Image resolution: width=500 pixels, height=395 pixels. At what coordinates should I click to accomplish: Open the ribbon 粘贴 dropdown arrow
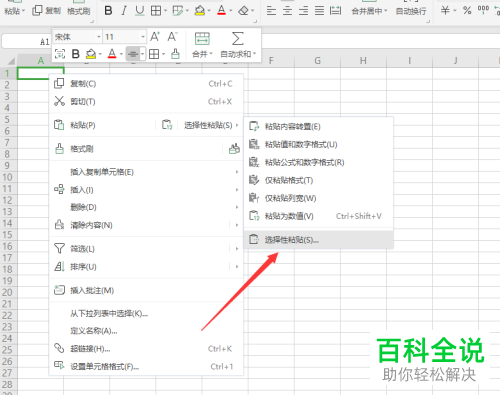pyautogui.click(x=24, y=11)
